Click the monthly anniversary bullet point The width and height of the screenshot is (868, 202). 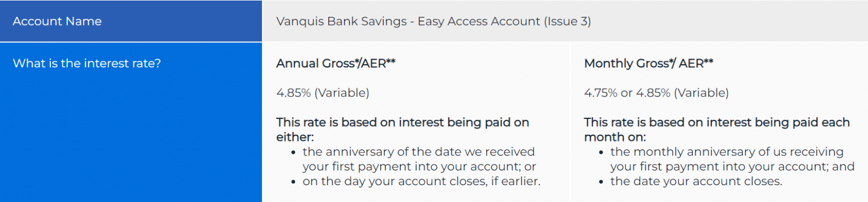(732, 159)
